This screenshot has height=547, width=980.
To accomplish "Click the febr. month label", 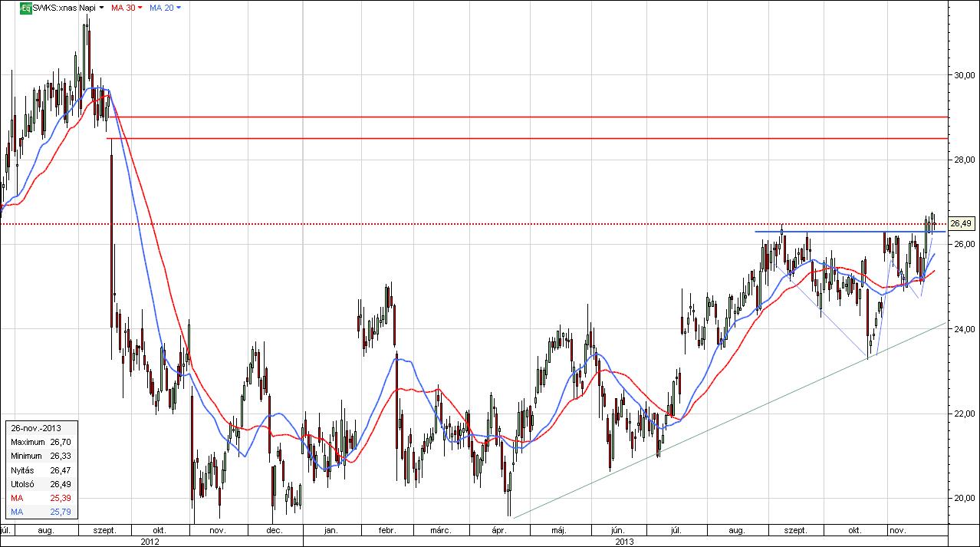I will point(386,530).
